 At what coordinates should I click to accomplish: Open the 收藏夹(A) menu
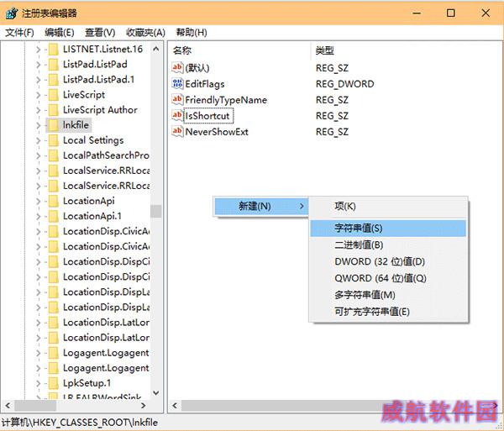(x=145, y=33)
